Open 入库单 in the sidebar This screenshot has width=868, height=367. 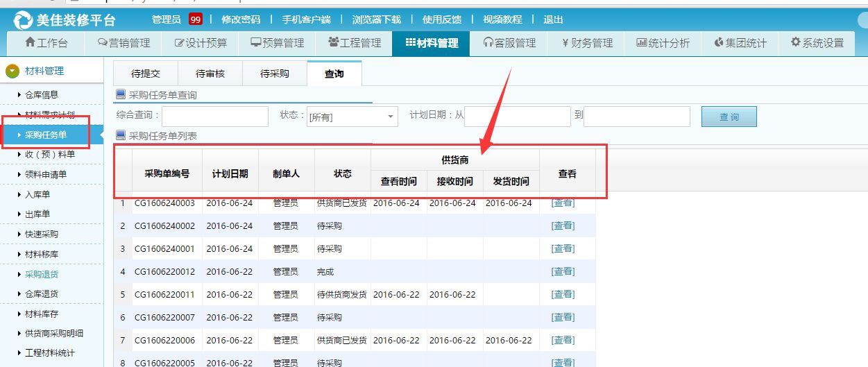37,195
